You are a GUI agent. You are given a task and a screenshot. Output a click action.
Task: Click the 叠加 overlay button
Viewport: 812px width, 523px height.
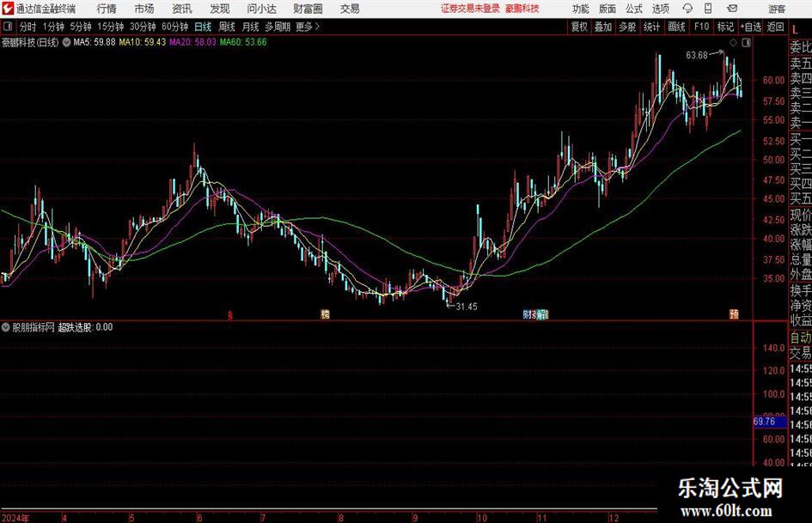pos(603,27)
